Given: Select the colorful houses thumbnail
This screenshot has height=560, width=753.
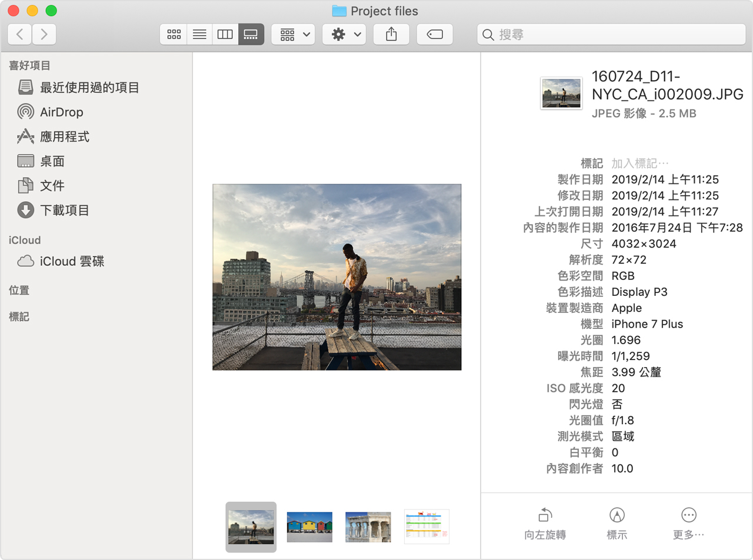Looking at the screenshot, I should tap(309, 526).
